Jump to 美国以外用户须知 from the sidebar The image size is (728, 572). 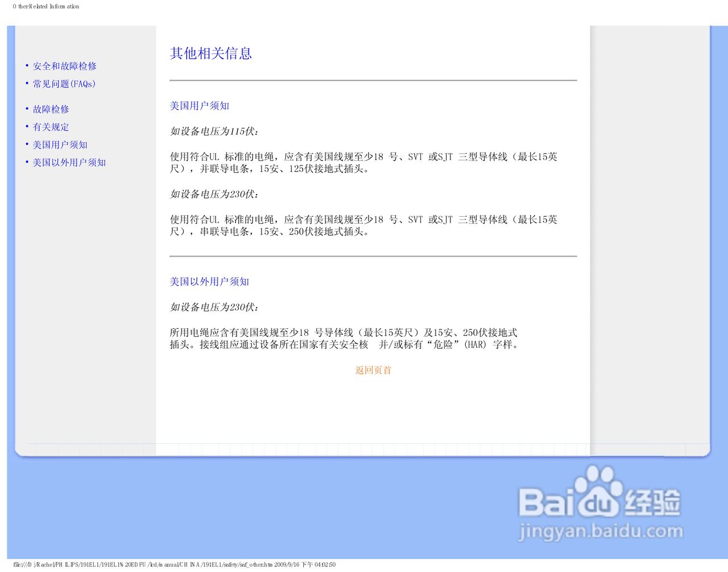point(69,162)
